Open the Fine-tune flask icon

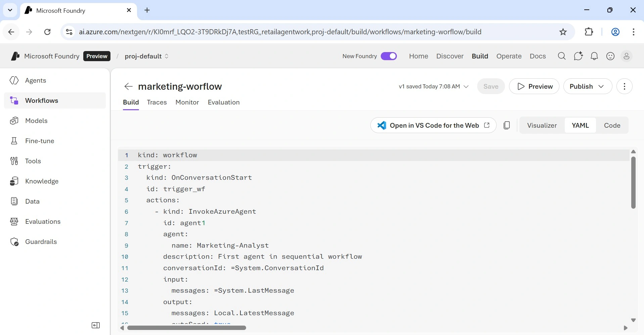(14, 141)
